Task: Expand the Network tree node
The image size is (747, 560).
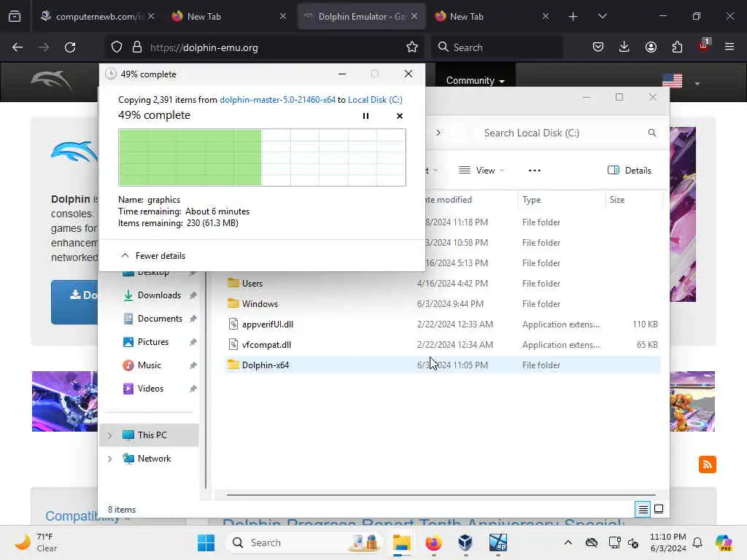Action: 109,459
